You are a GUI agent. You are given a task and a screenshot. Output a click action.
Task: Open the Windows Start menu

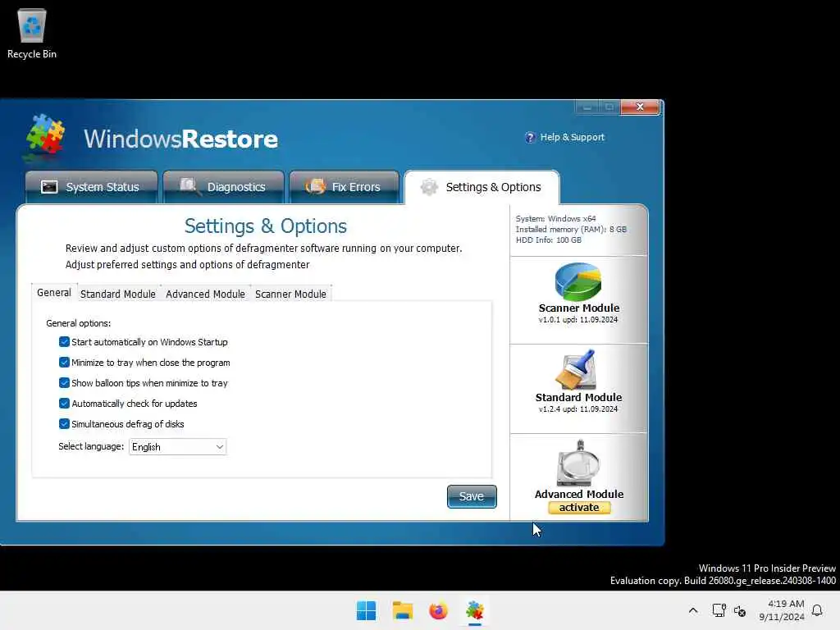pyautogui.click(x=367, y=610)
